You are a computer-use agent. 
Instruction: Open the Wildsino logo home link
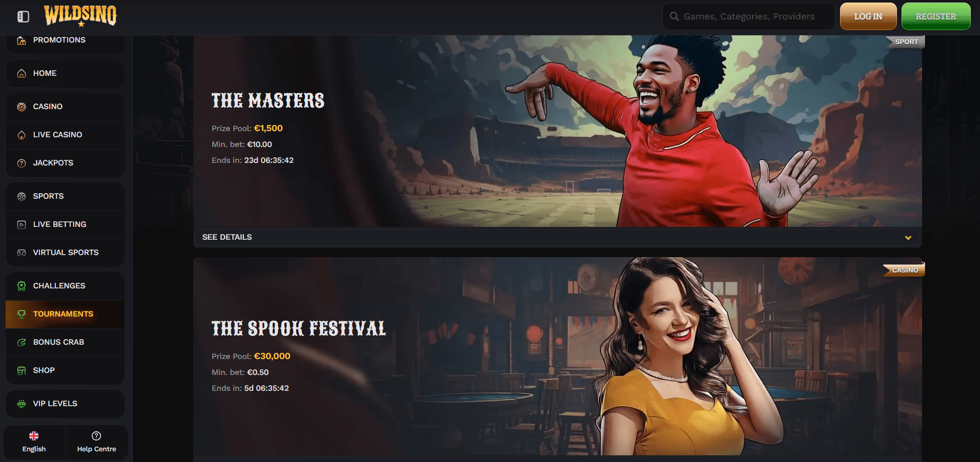(x=80, y=16)
